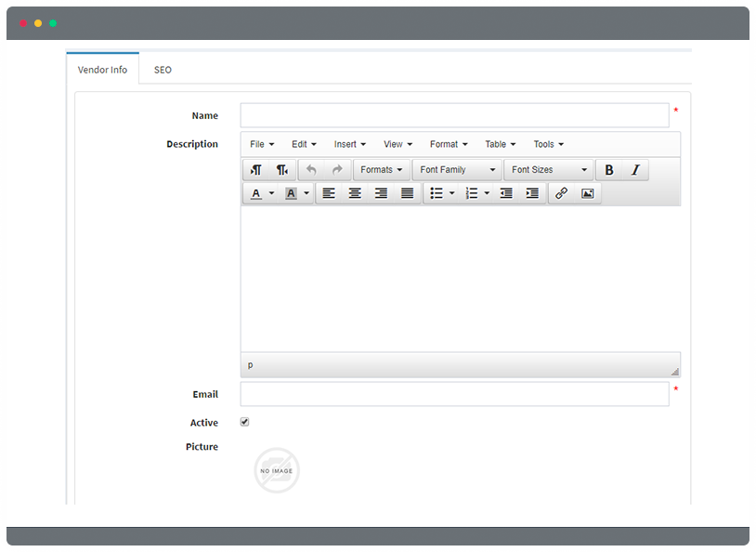Image resolution: width=756 pixels, height=552 pixels.
Task: Click inside the Description editor body
Action: (461, 279)
